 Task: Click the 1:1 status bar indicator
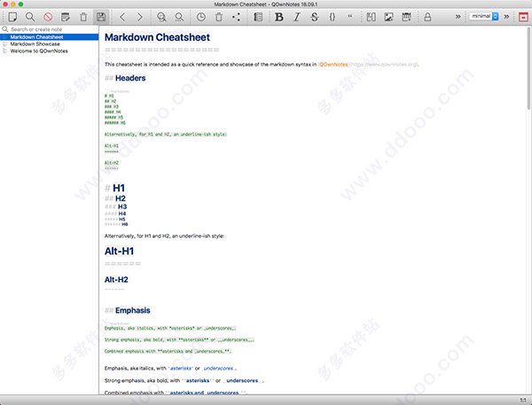[x=523, y=401]
